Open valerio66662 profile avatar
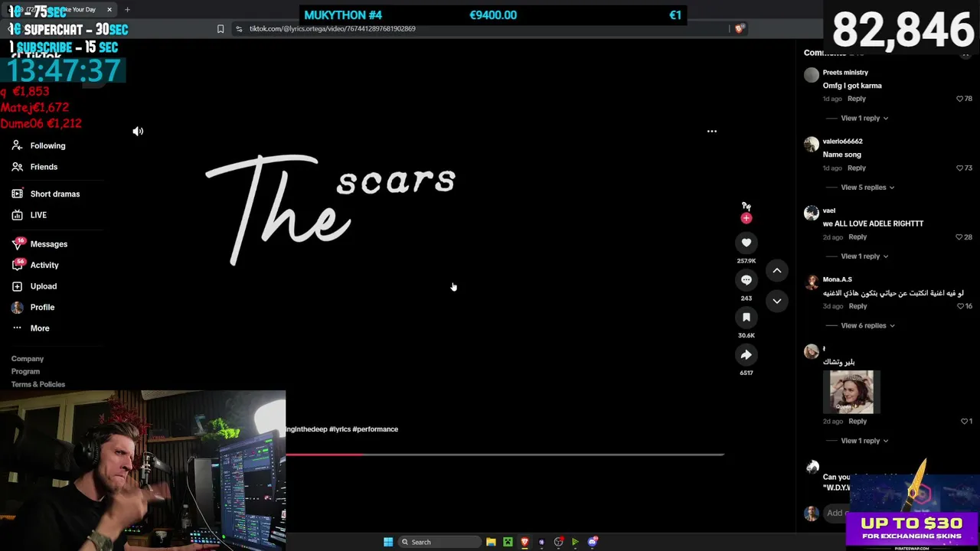This screenshot has width=980, height=551. (x=812, y=144)
